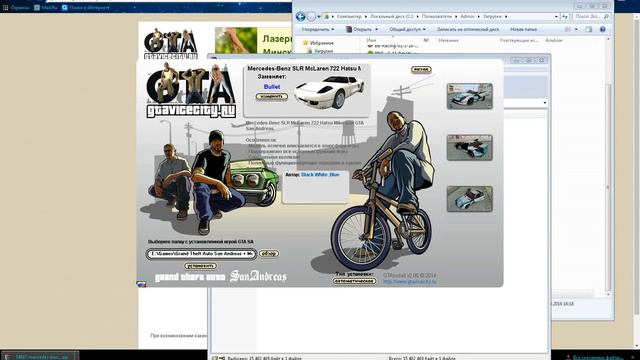Open the gtavicecity.ru website link in installer
This screenshot has height=360, width=640.
coord(409,282)
